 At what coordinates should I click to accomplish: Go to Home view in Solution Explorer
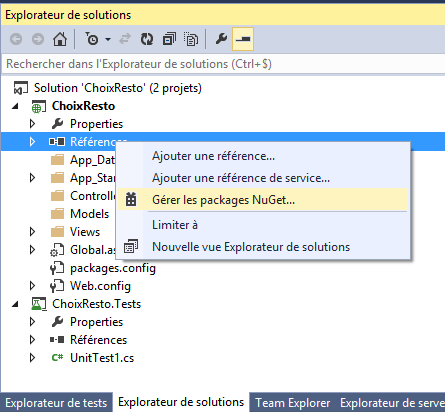(x=60, y=39)
